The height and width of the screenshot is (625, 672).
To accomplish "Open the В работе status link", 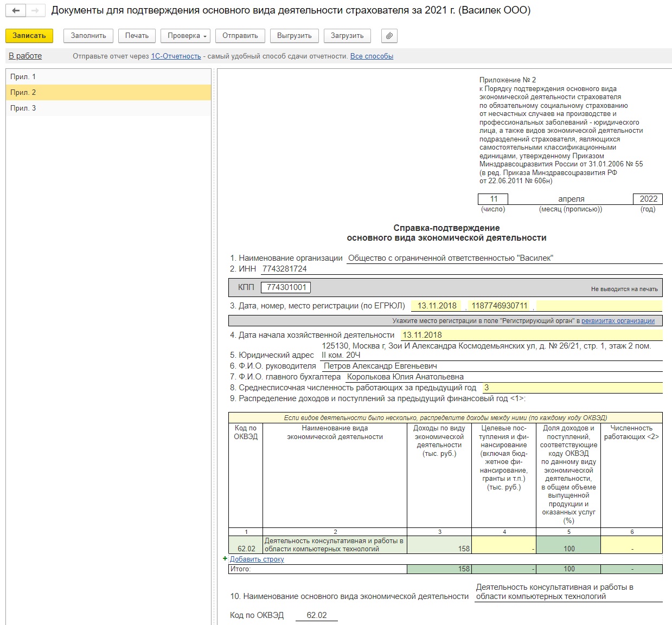I will coord(25,56).
